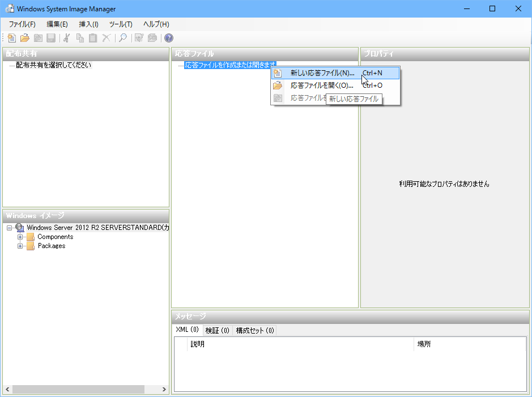Click the Delete X toolbar icon
The height and width of the screenshot is (397, 532).
(x=106, y=38)
